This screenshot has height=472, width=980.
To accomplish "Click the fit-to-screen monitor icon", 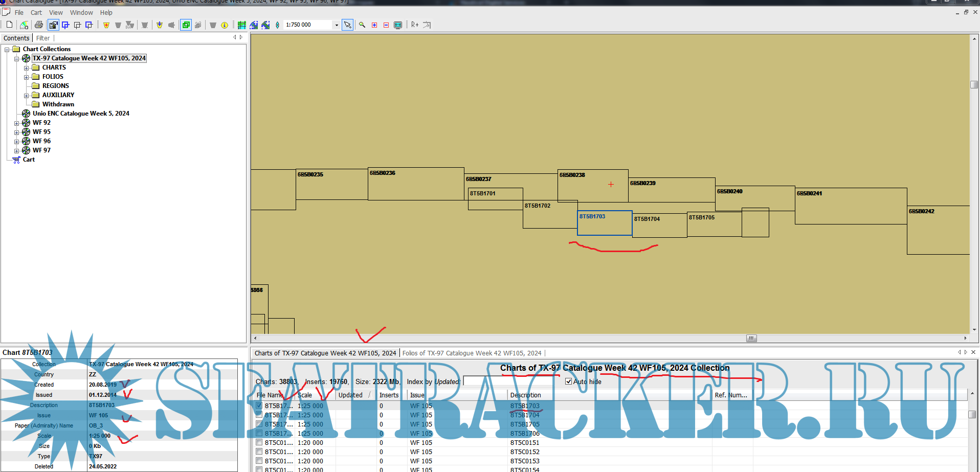I will (398, 25).
